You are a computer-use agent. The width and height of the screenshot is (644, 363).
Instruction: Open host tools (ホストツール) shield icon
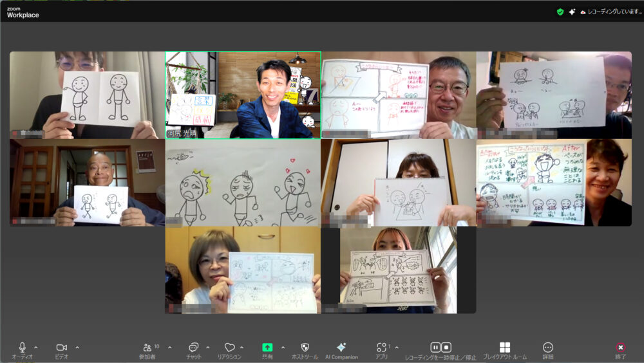(x=305, y=348)
